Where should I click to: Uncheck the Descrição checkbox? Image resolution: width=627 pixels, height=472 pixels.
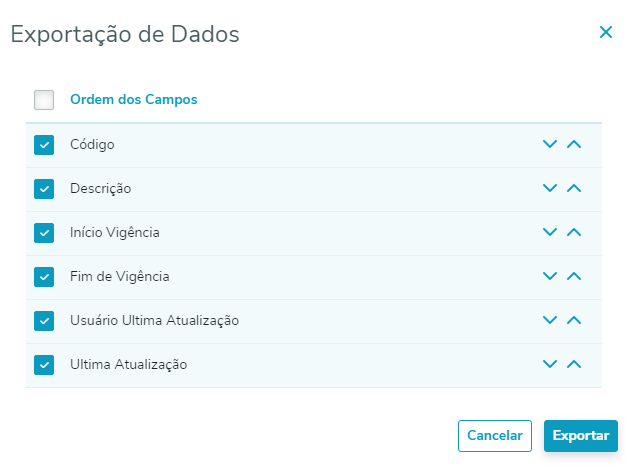coord(44,189)
